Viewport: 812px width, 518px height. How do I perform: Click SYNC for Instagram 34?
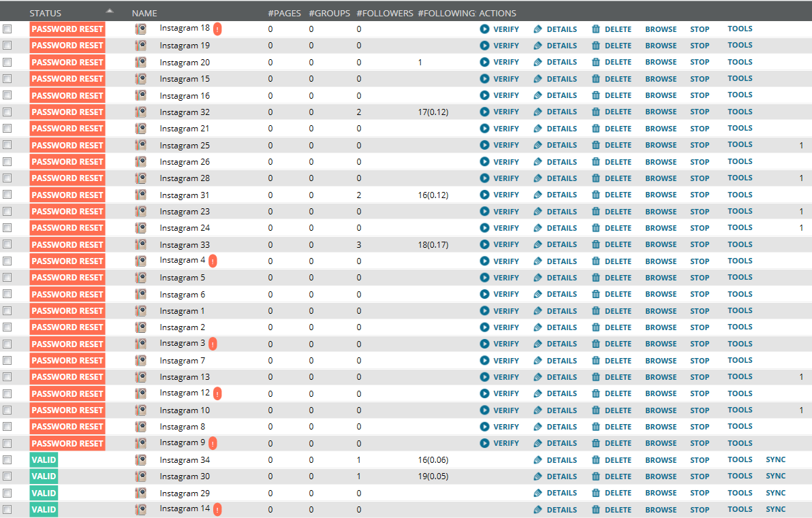coord(775,459)
